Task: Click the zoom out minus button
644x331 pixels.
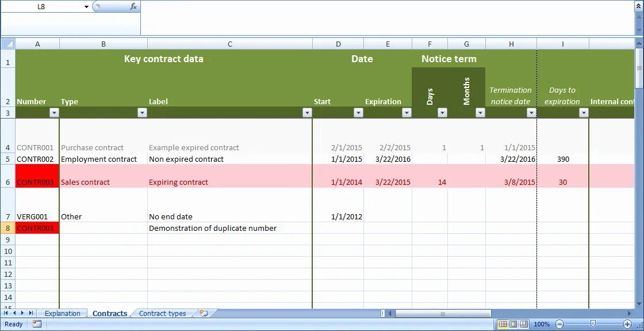Action: pyautogui.click(x=560, y=324)
